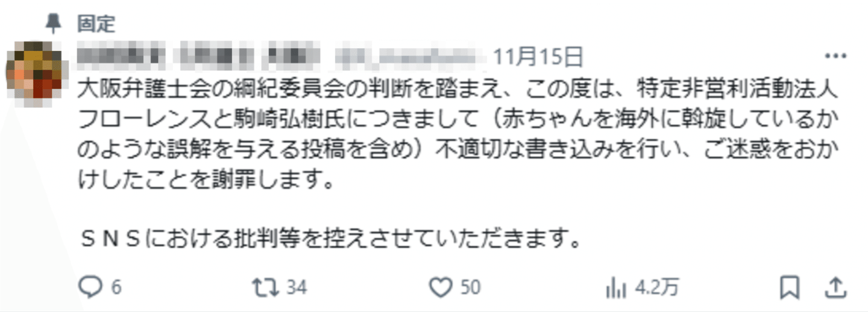Click the line starting ＳＮＳにおける批判等
The width and height of the screenshot is (868, 312).
point(331,240)
